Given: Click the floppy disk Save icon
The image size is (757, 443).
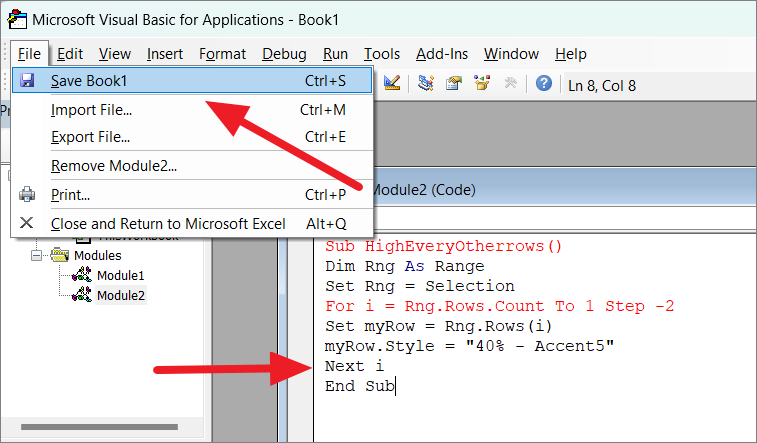Looking at the screenshot, I should (27, 80).
